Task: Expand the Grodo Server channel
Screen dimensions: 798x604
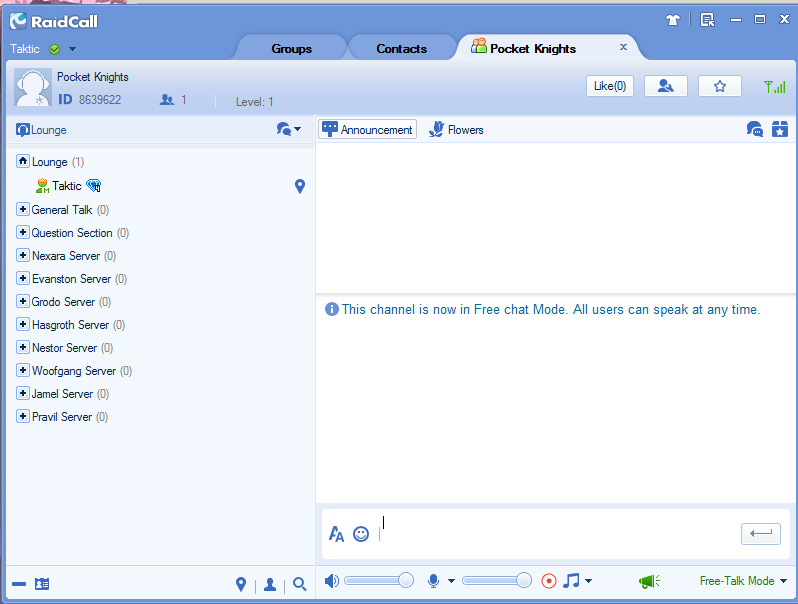Action: pos(22,301)
